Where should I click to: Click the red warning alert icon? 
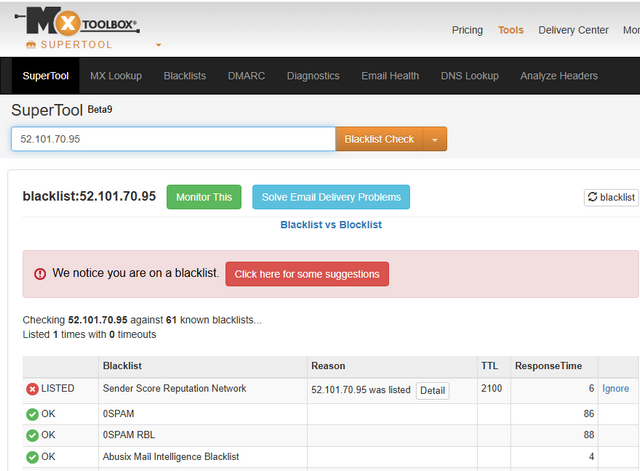tap(40, 274)
